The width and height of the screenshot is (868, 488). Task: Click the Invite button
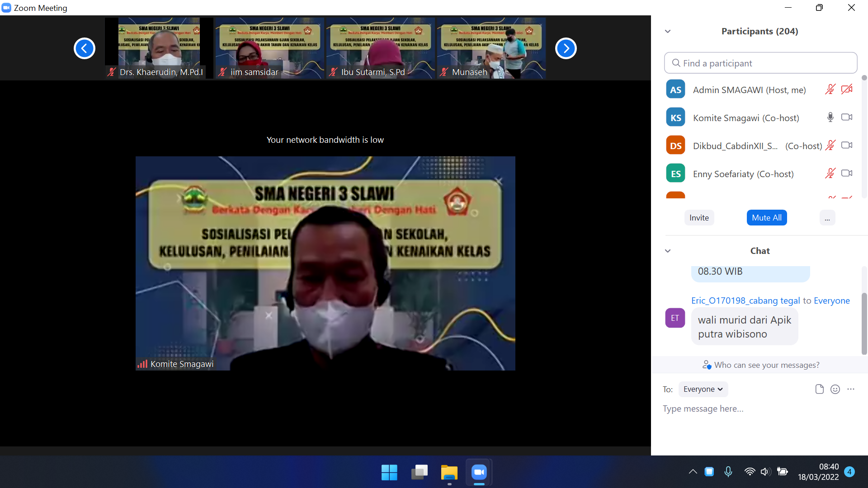coord(699,218)
